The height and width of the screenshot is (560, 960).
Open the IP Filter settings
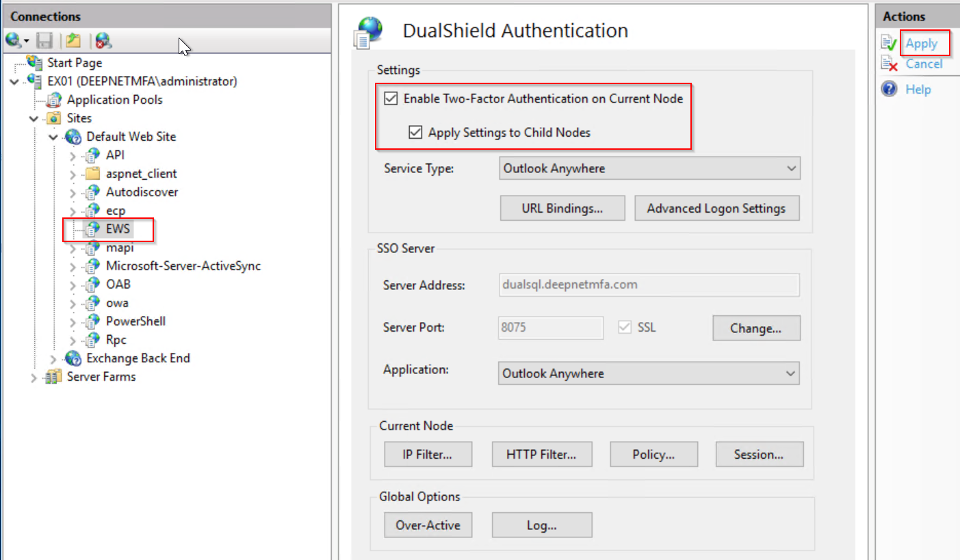pos(428,454)
